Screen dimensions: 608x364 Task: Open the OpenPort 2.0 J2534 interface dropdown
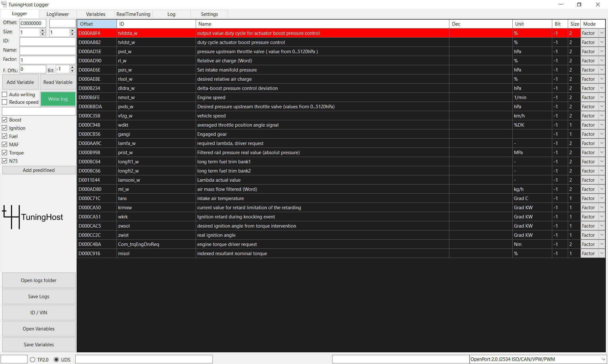tap(603, 359)
